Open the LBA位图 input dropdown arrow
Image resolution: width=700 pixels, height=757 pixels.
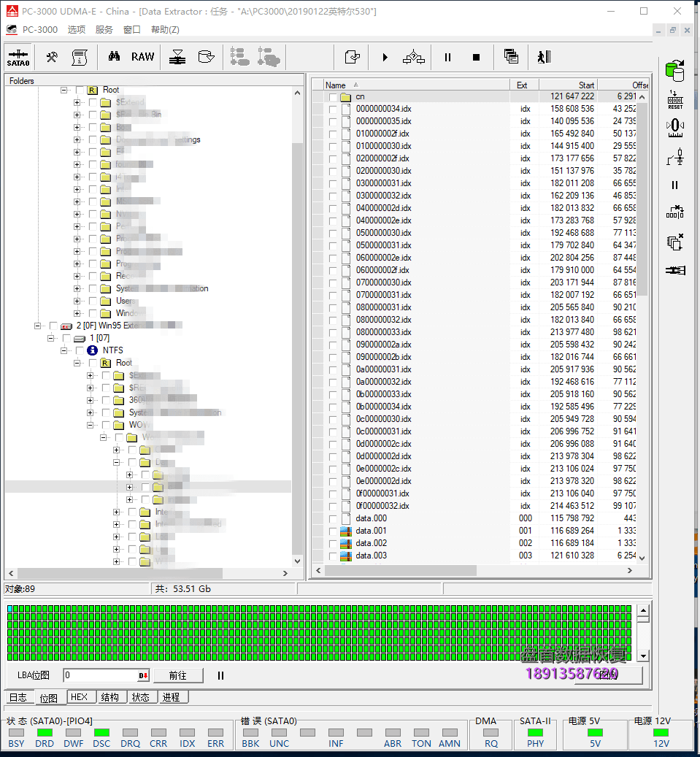[x=143, y=675]
